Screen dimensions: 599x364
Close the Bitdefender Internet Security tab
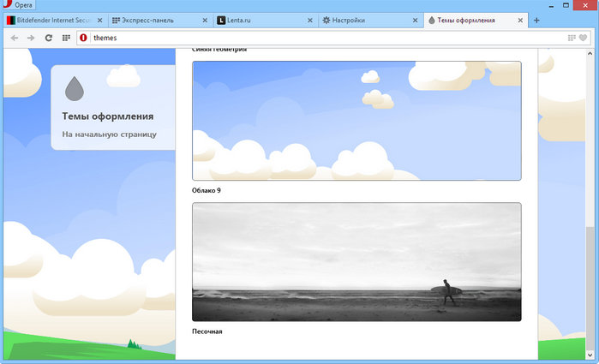click(99, 21)
